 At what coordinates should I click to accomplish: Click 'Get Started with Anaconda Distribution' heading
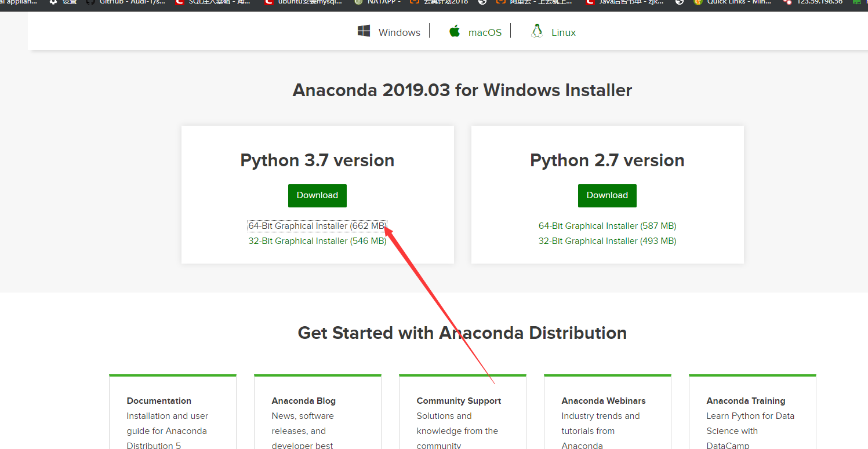click(462, 333)
